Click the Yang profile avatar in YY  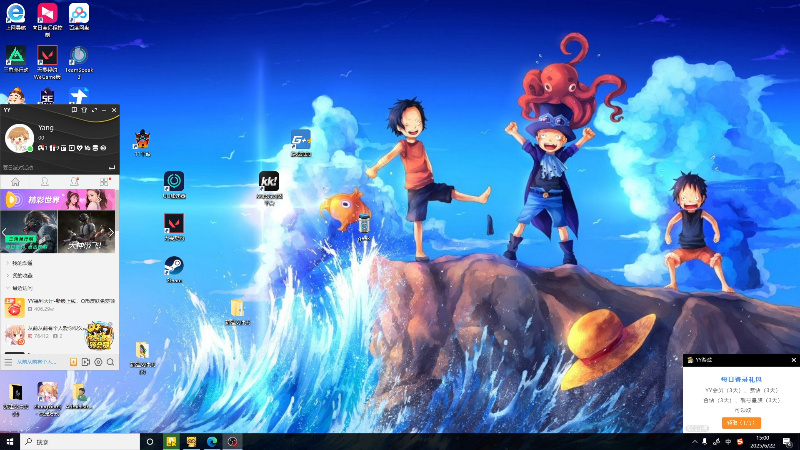[x=19, y=138]
